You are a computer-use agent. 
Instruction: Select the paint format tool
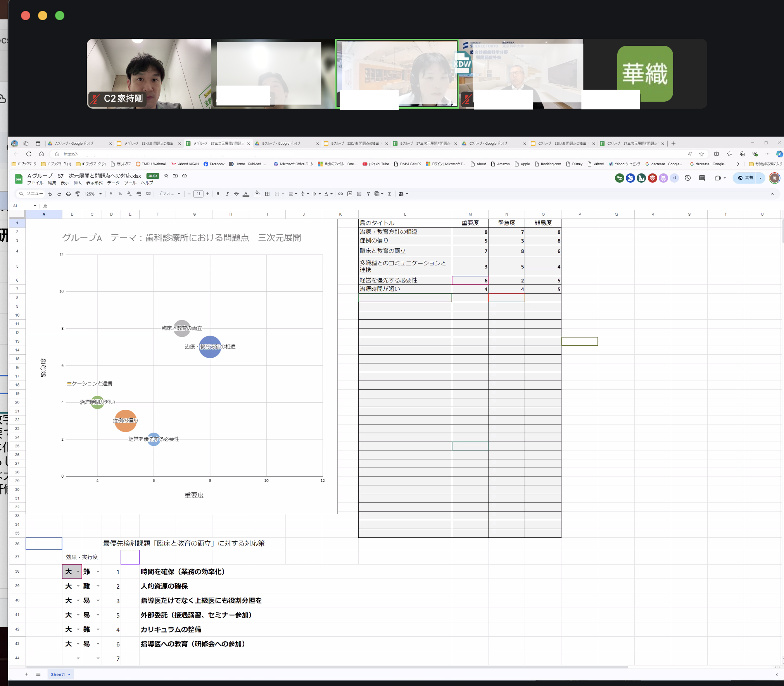pos(78,194)
